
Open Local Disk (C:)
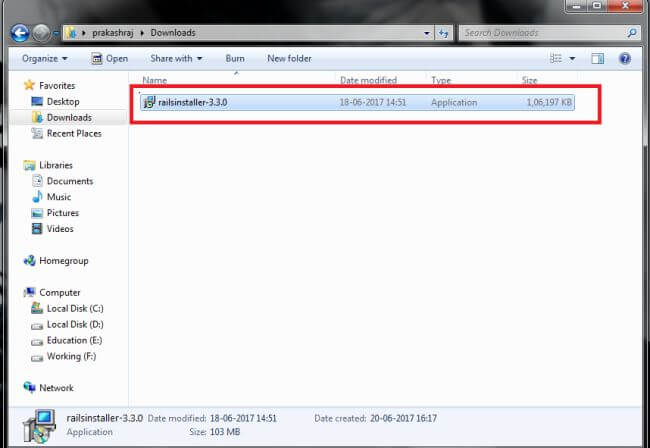75,309
